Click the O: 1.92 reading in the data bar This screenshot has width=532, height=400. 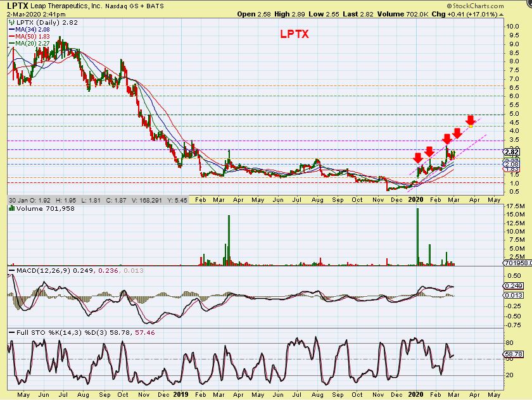[40, 201]
